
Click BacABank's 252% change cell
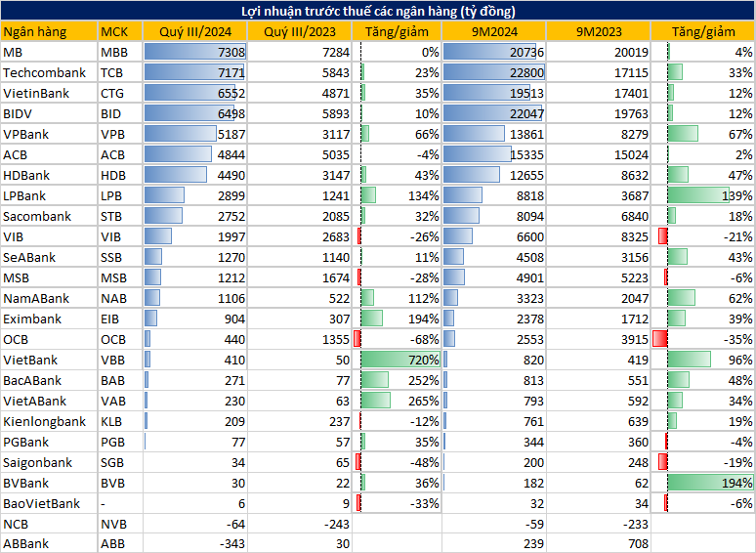pos(397,380)
